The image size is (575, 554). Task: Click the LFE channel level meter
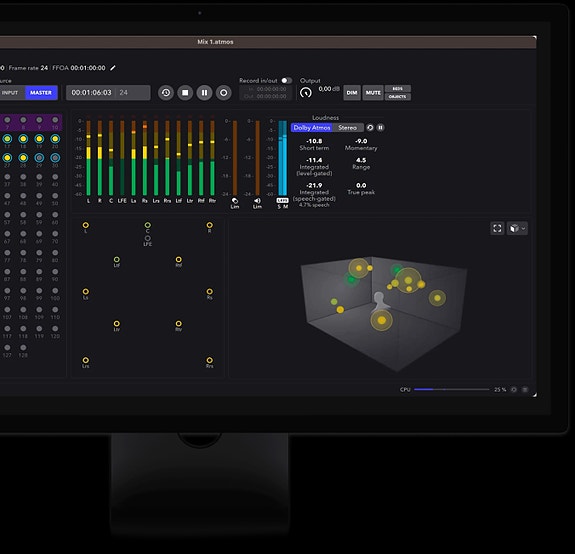122,158
